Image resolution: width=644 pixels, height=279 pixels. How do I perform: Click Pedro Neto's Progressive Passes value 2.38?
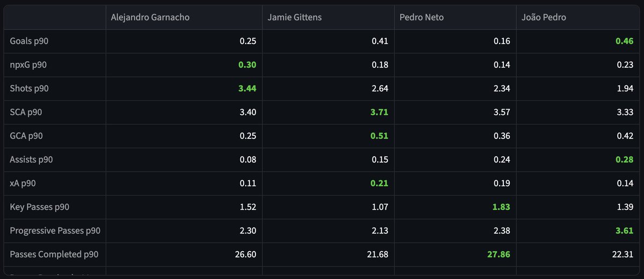[501, 231]
